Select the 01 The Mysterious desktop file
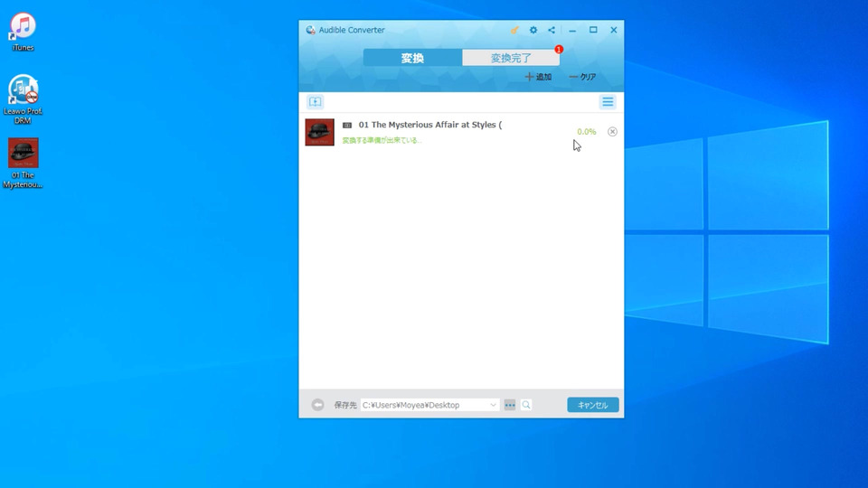This screenshot has height=488, width=868. (23, 164)
